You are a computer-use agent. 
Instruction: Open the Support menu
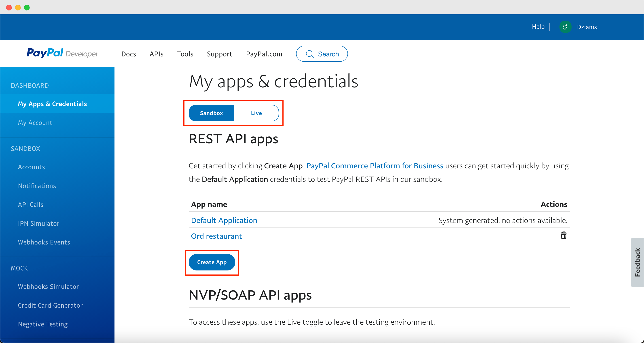click(x=220, y=54)
